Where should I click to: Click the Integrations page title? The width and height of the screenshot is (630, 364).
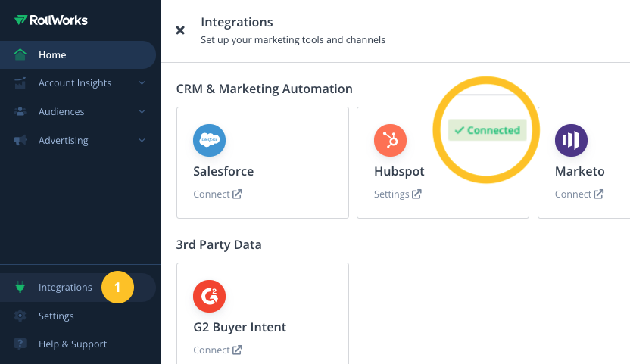237,23
